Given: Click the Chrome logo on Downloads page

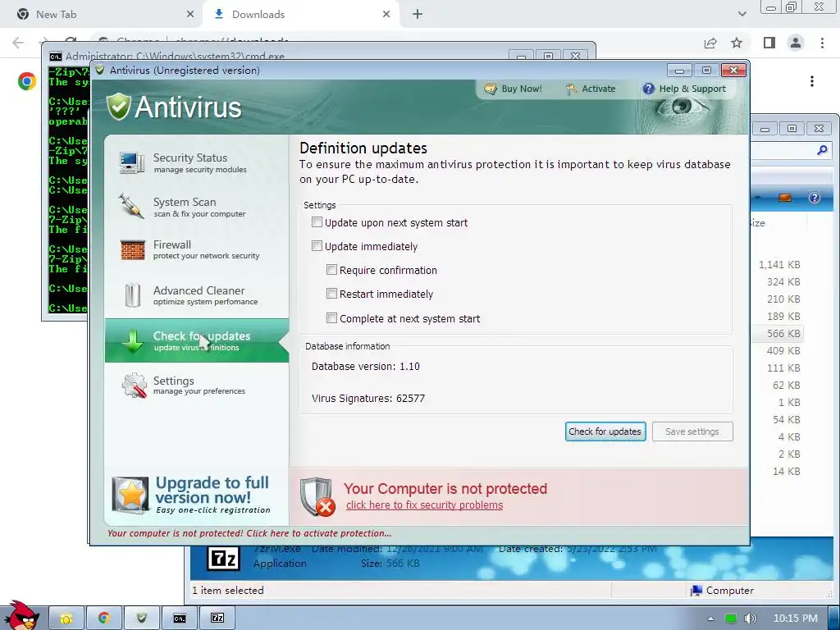Looking at the screenshot, I should click(27, 81).
